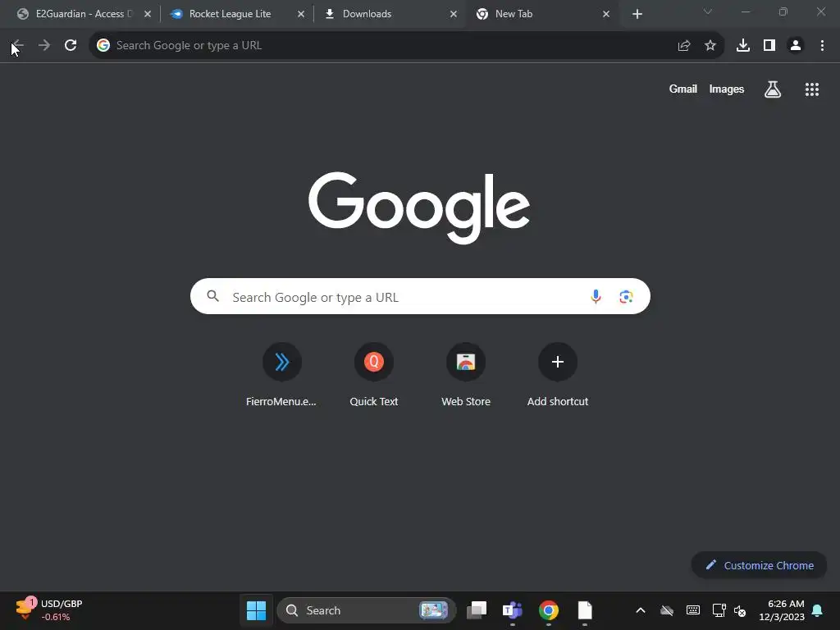840x630 pixels.
Task: Start voice search with microphone icon
Action: coord(596,296)
